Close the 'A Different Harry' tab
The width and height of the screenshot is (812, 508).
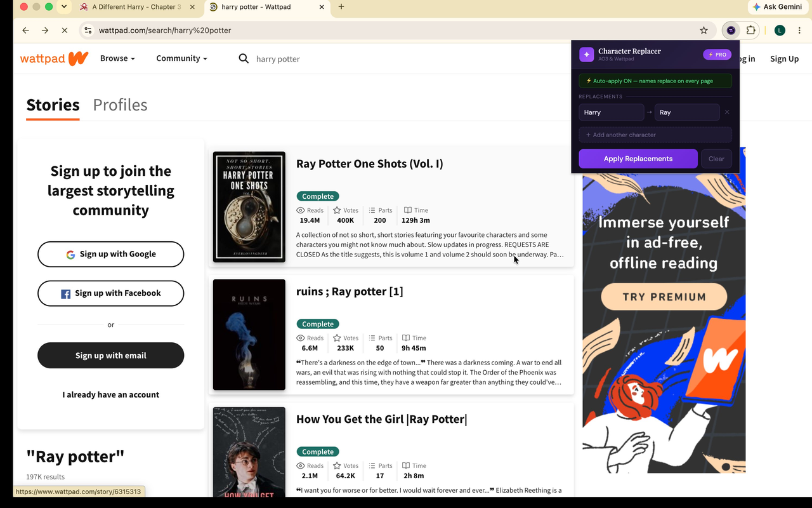point(193,7)
